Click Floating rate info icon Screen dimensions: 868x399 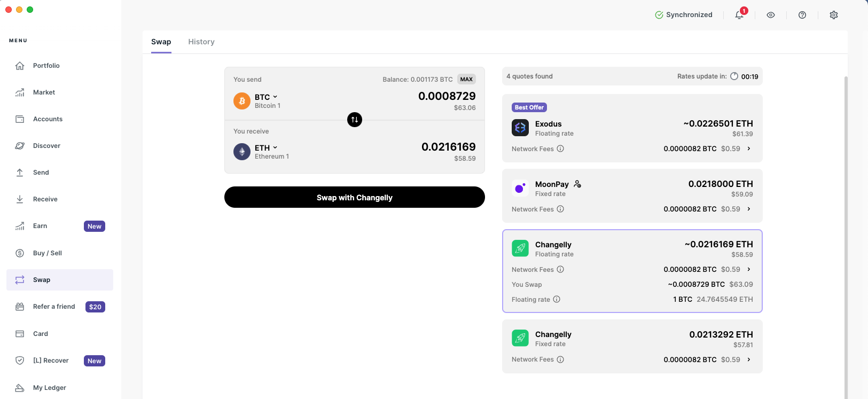[557, 300]
